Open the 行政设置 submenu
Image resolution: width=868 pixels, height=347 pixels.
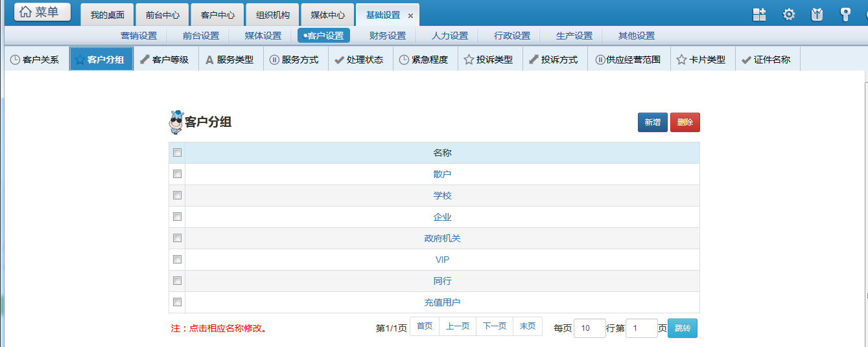(x=512, y=36)
